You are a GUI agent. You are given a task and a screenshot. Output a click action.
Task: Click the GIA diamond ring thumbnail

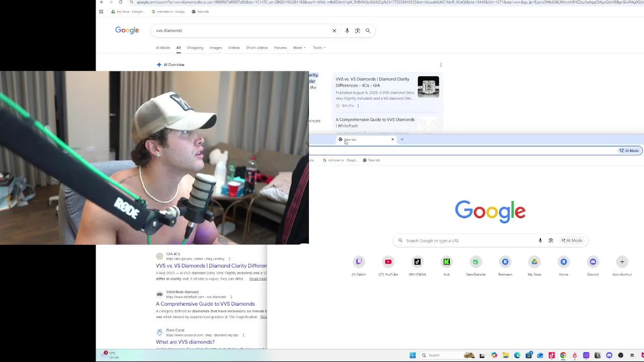[x=428, y=86]
